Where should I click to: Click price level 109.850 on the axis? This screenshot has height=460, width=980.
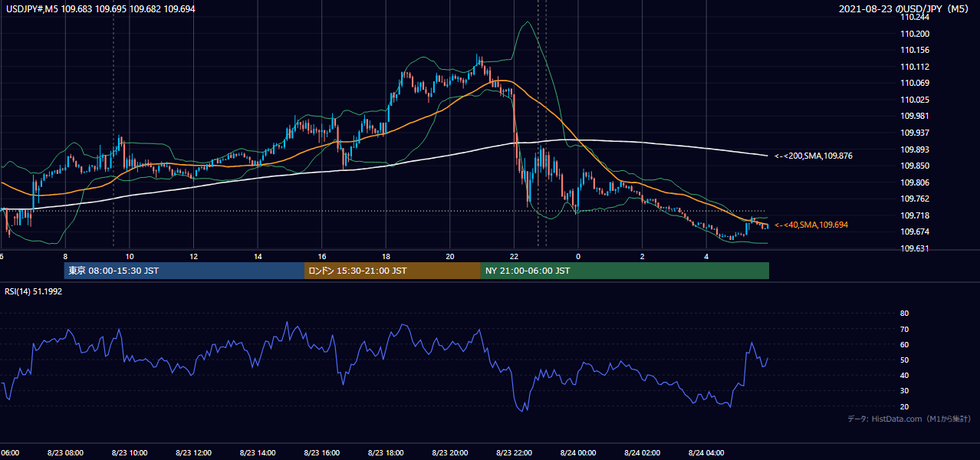pyautogui.click(x=916, y=166)
